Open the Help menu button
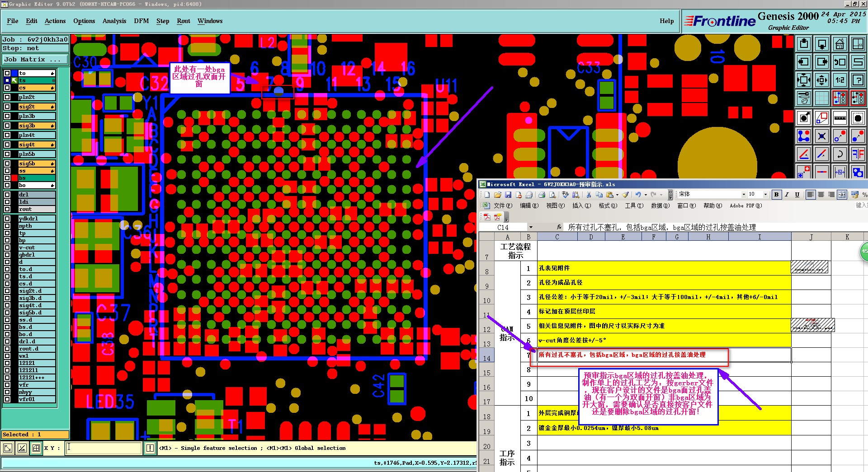The height and width of the screenshot is (472, 868). click(666, 21)
